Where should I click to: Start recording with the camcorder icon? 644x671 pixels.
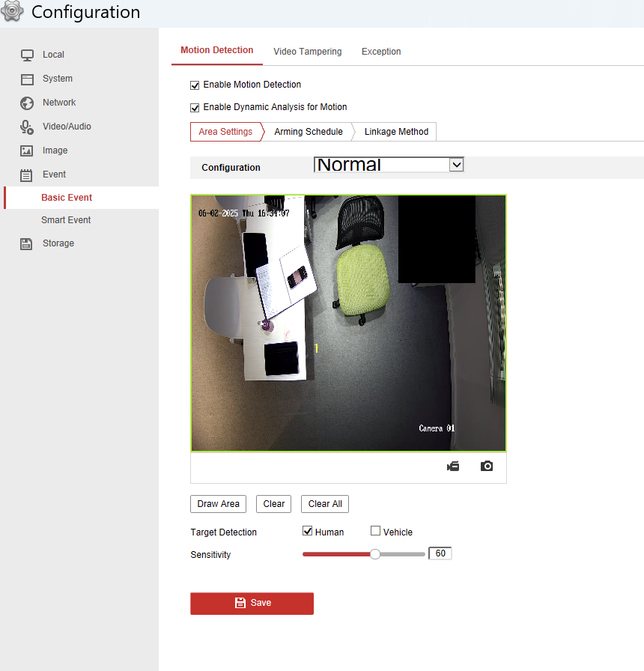(453, 467)
